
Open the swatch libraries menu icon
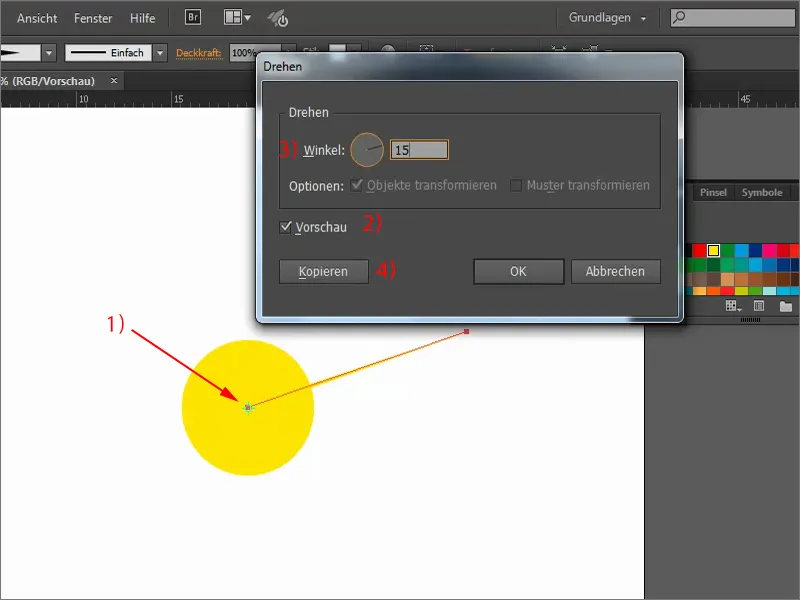pos(733,306)
